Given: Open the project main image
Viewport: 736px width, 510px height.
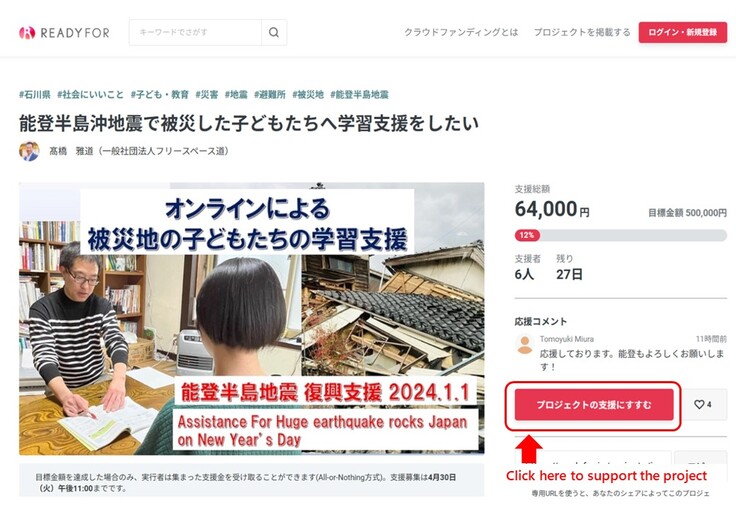Looking at the screenshot, I should click(x=252, y=319).
